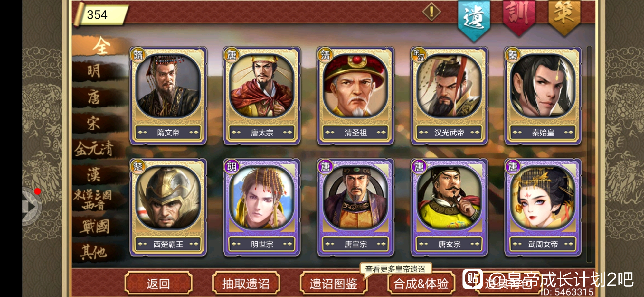Tap the diamond exclamation info icon

pyautogui.click(x=431, y=12)
